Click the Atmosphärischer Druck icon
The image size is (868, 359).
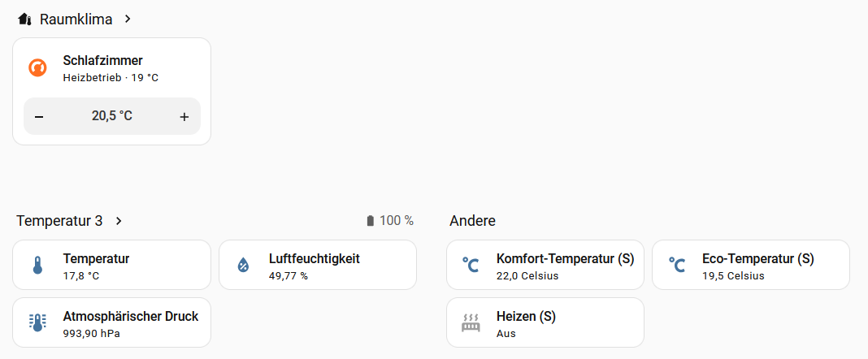[37, 323]
